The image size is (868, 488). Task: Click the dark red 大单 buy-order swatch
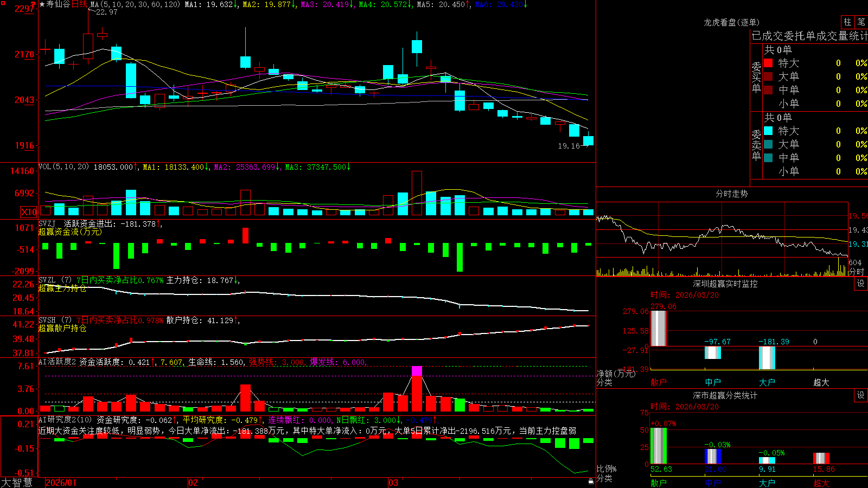(x=768, y=76)
